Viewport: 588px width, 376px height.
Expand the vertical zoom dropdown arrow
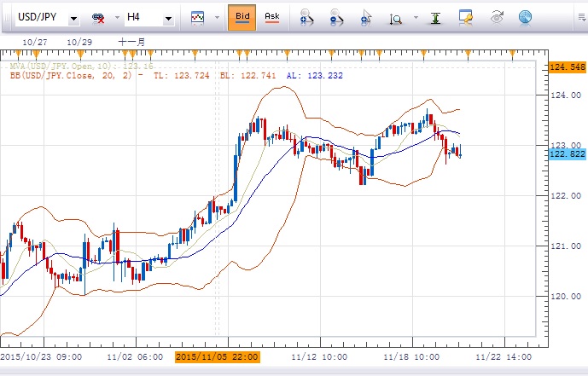[x=416, y=18]
